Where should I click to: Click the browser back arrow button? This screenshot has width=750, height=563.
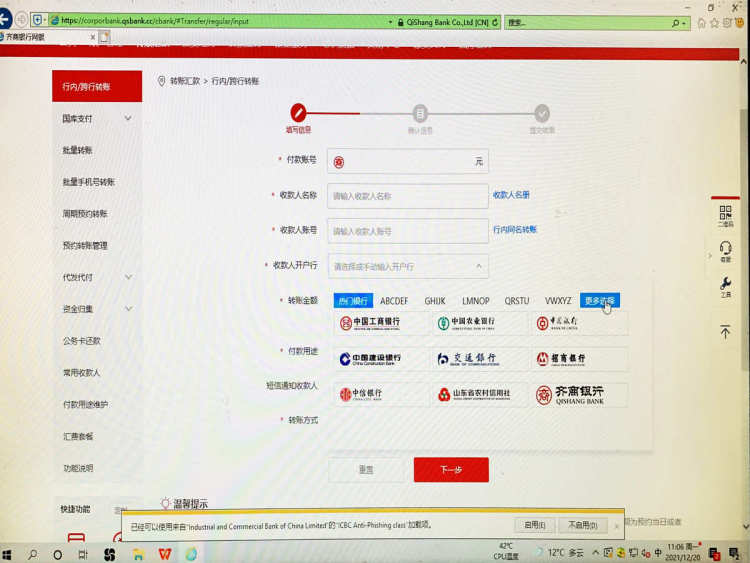pyautogui.click(x=5, y=20)
